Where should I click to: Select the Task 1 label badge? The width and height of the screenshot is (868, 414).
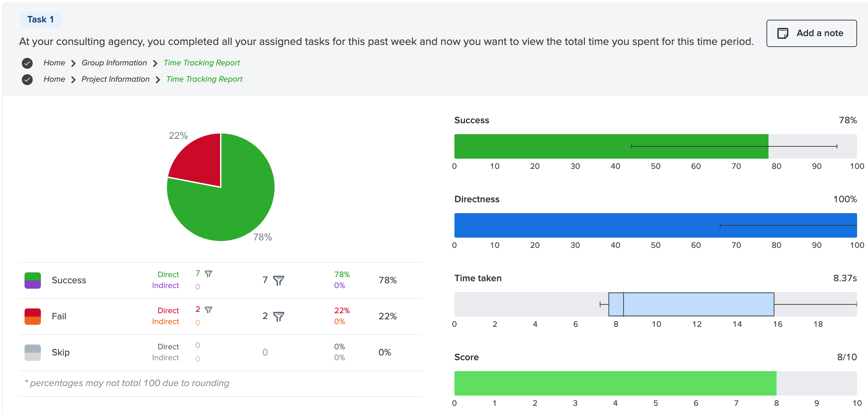click(41, 20)
